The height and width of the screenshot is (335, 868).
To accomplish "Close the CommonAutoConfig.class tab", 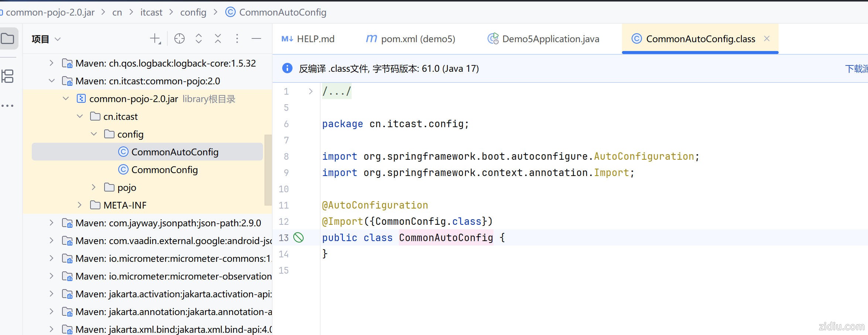I will click(x=767, y=39).
